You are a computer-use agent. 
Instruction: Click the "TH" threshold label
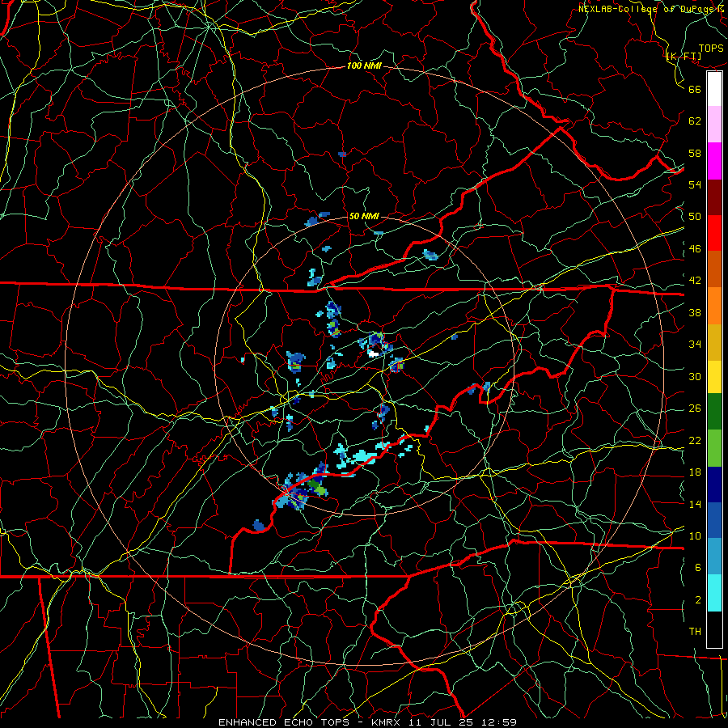(x=695, y=632)
